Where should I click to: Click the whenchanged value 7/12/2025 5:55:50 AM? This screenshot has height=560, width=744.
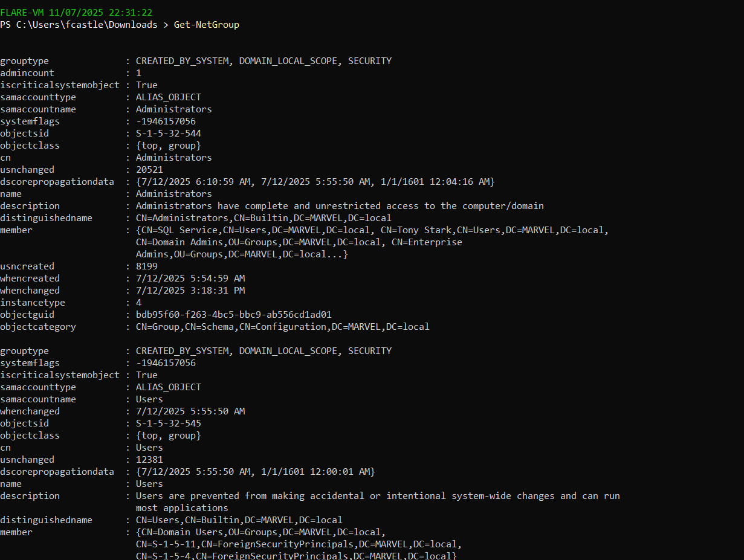190,411
